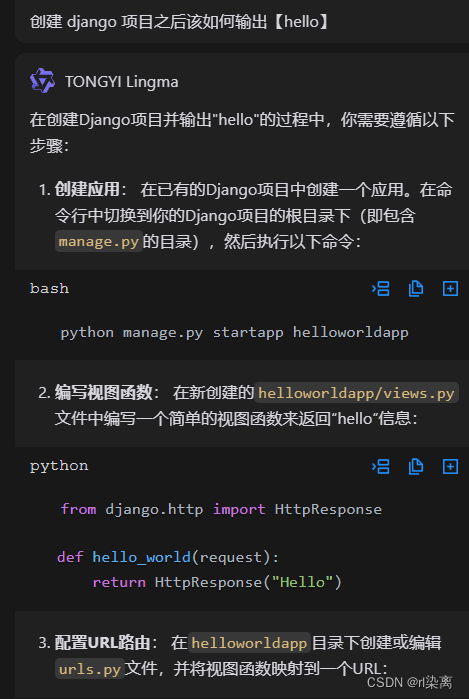The width and height of the screenshot is (469, 699).
Task: Insert the bash code block at the cursor
Action: (381, 288)
